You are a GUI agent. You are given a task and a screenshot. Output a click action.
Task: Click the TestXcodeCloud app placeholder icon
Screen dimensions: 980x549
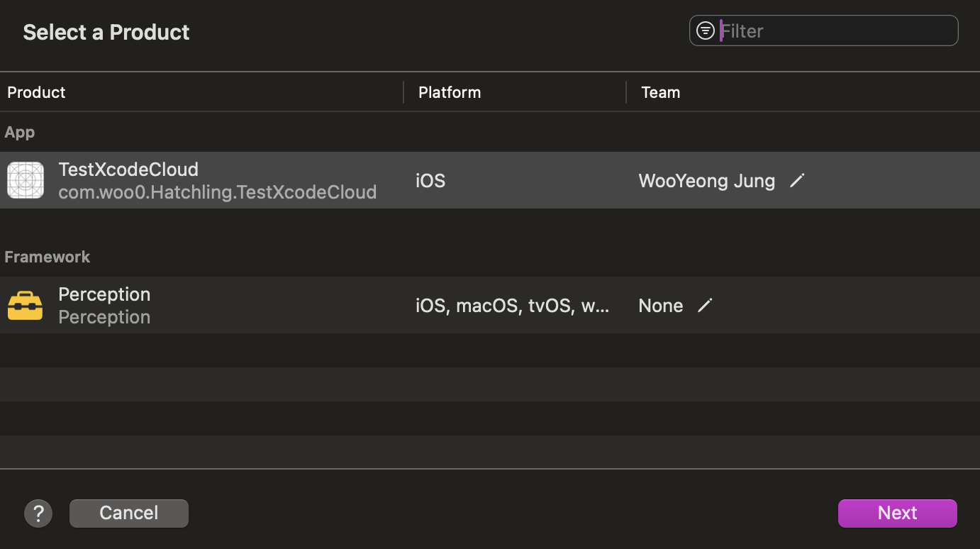tap(26, 180)
